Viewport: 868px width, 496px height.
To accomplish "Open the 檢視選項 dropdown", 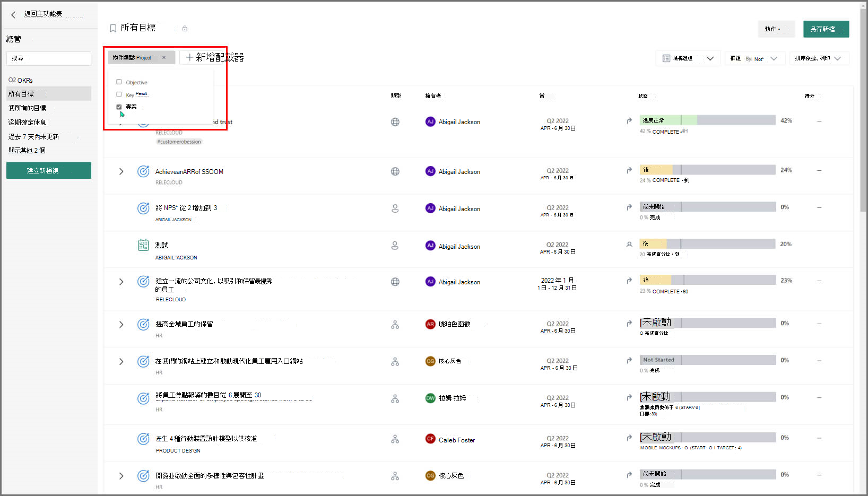I will pos(688,58).
